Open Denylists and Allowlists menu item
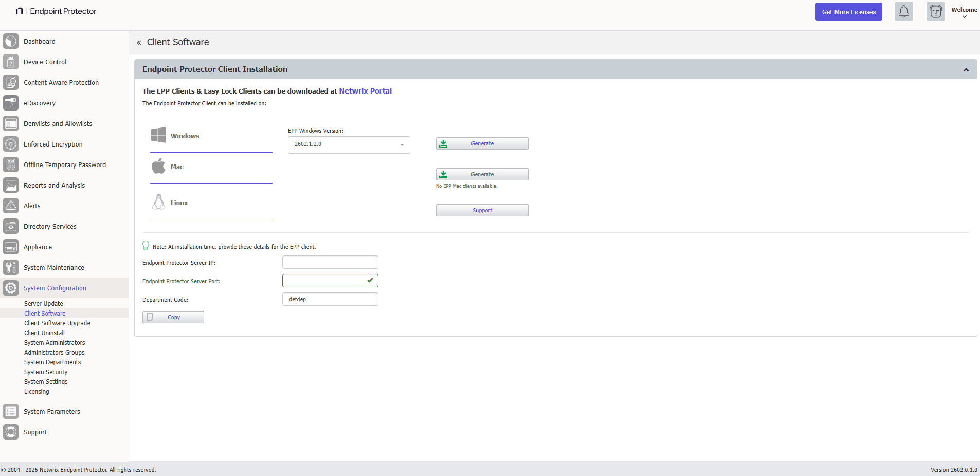The image size is (980, 476). click(58, 124)
